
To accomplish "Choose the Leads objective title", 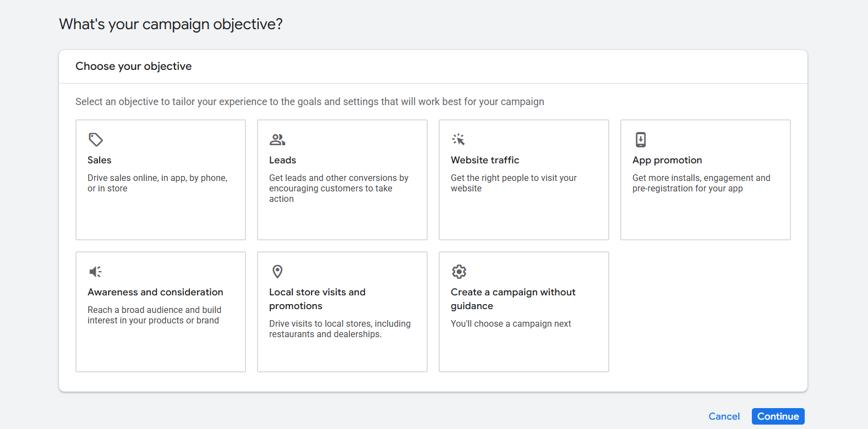I will click(x=282, y=160).
